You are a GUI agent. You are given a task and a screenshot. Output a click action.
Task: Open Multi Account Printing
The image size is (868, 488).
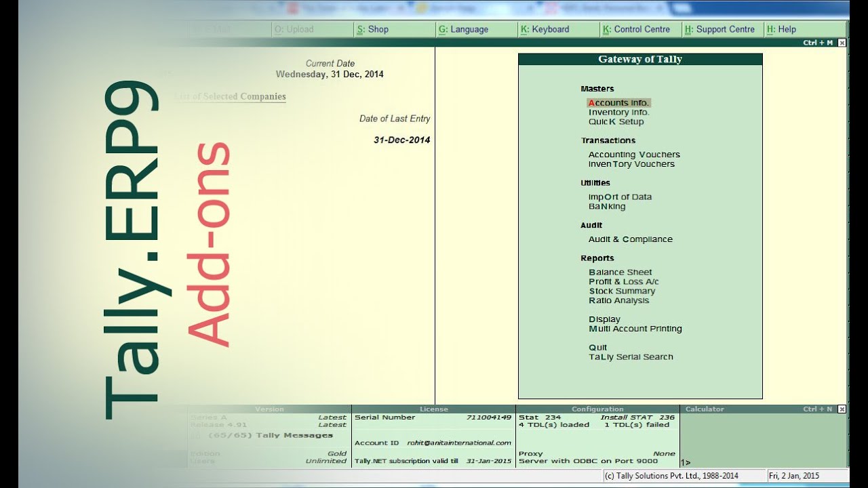click(x=635, y=329)
